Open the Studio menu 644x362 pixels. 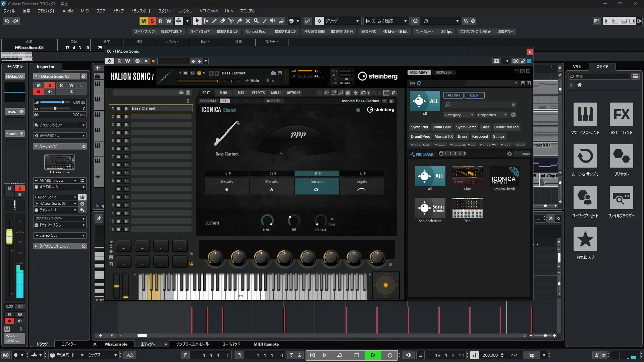[165, 11]
